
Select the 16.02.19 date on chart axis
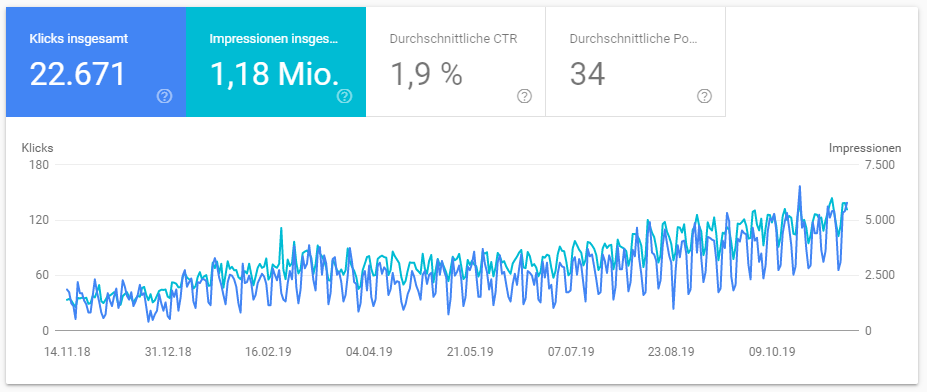click(269, 352)
